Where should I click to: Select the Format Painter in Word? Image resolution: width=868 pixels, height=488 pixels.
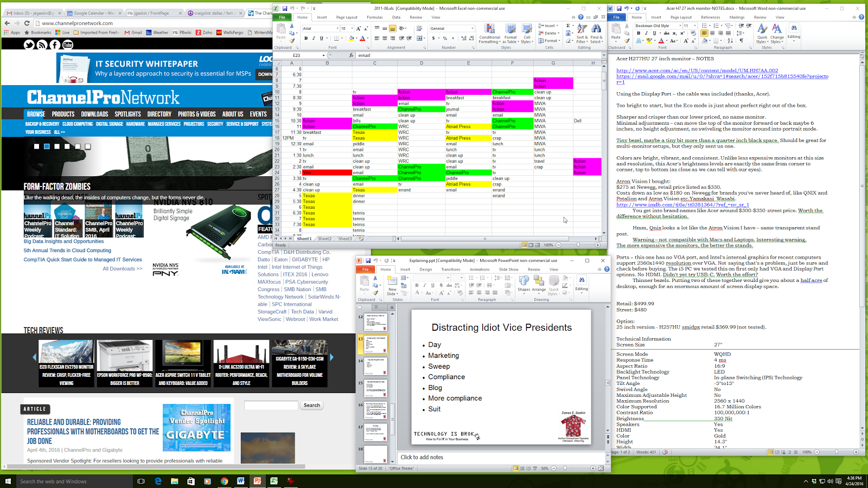coord(627,41)
